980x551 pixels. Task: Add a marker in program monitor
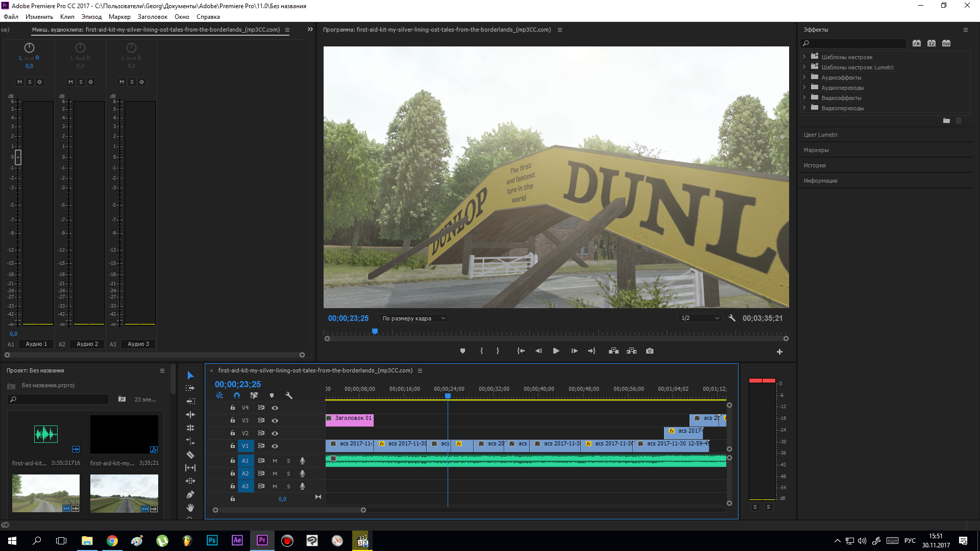coord(462,351)
